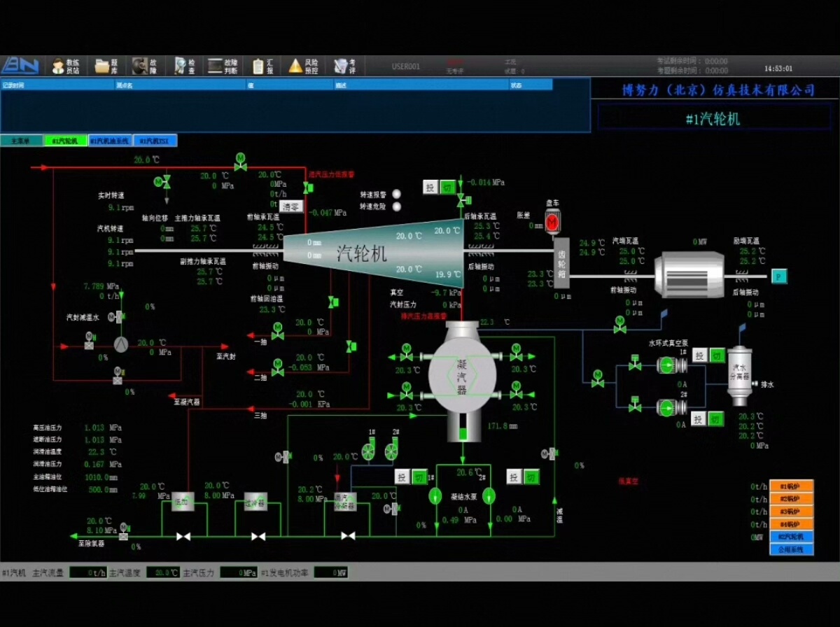
Task: Open the 公用系统 navigation button
Action: point(790,549)
